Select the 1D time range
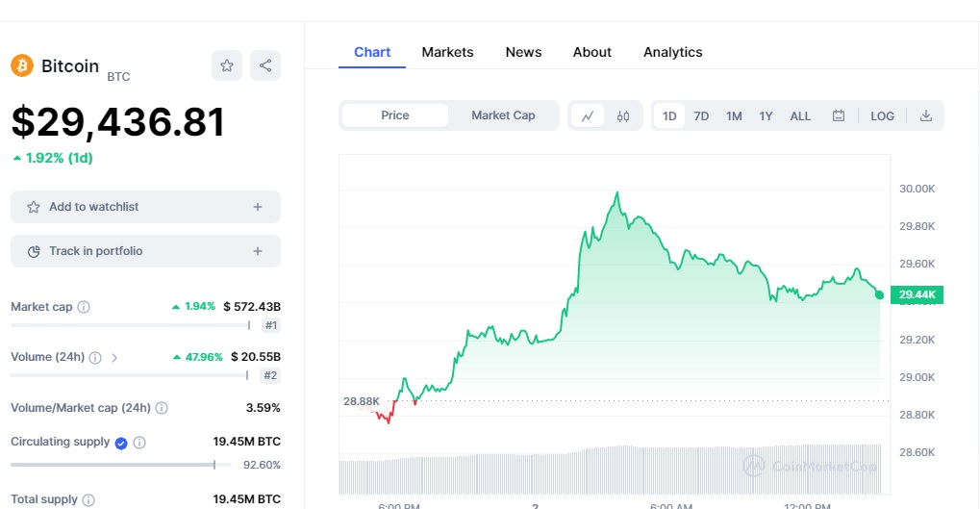980x509 pixels. pyautogui.click(x=669, y=116)
